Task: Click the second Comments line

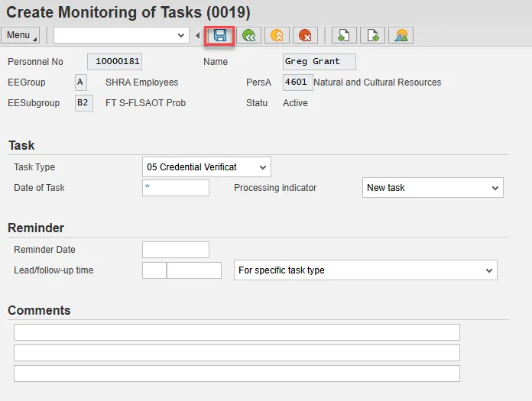Action: click(x=237, y=353)
